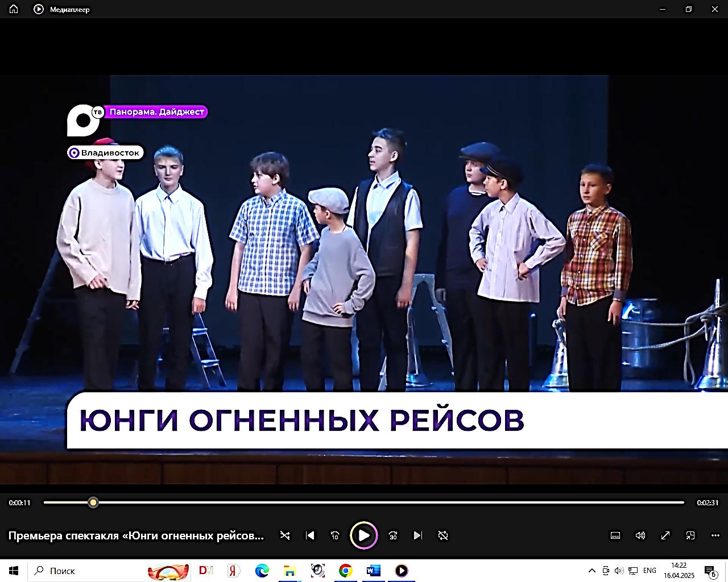Open the speaker app icon beside File Explorer

[x=317, y=571]
